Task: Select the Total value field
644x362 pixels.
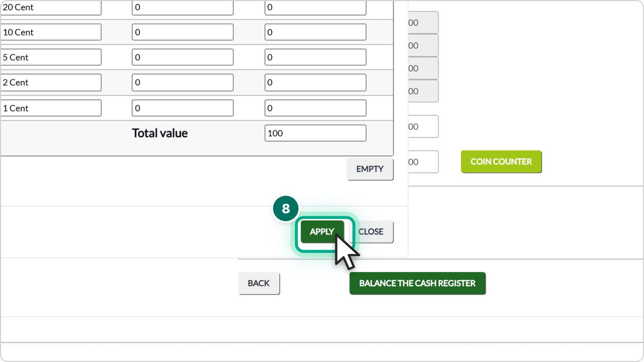Action: click(315, 133)
